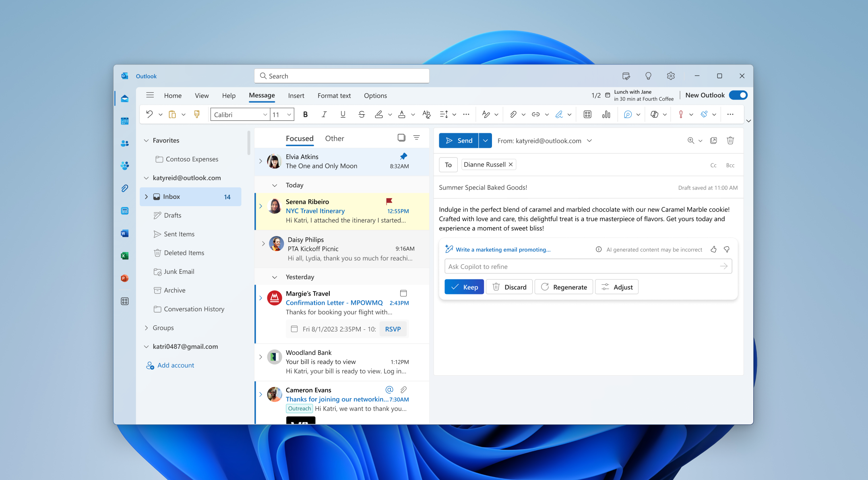Open the Options ribbon tab
Image resolution: width=868 pixels, height=480 pixels.
tap(375, 95)
